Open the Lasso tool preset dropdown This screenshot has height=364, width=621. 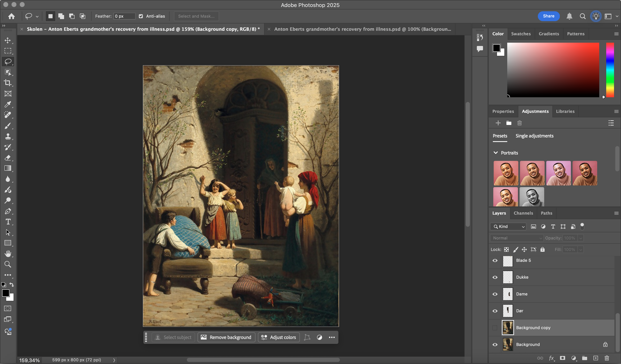[x=37, y=16]
